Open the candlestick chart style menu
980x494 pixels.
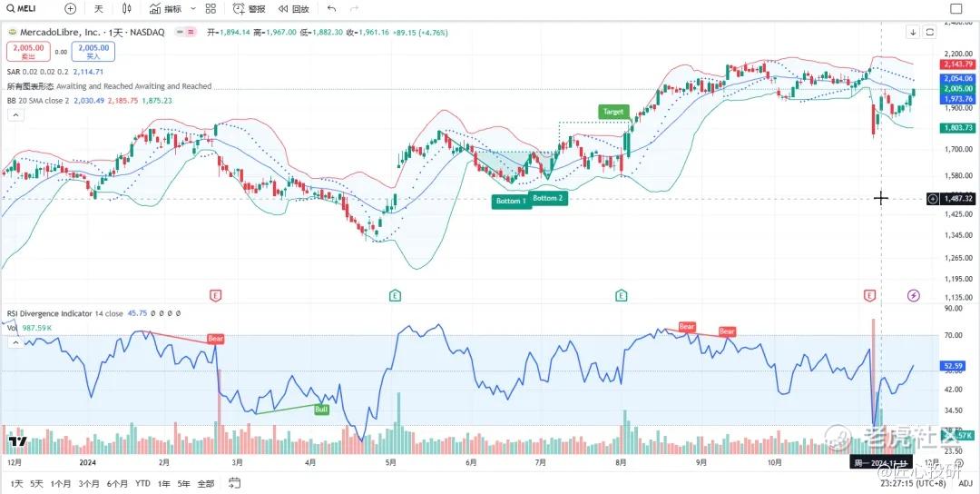(127, 9)
